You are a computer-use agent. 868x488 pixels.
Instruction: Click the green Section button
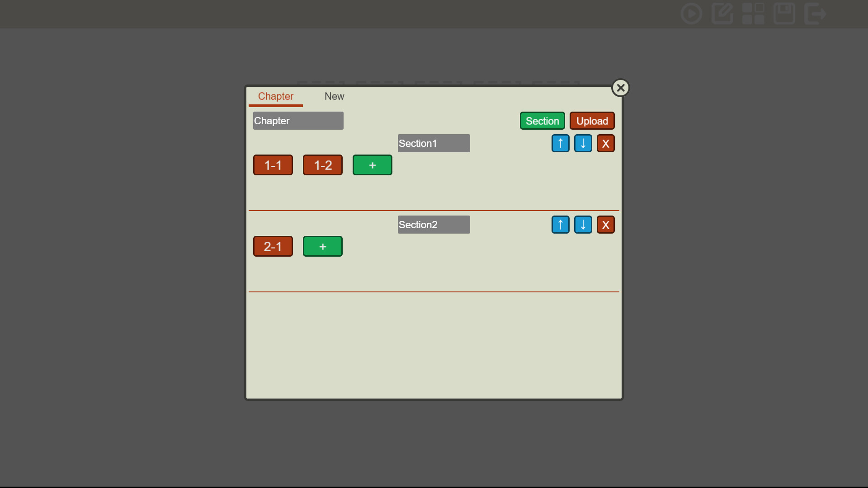coord(542,121)
